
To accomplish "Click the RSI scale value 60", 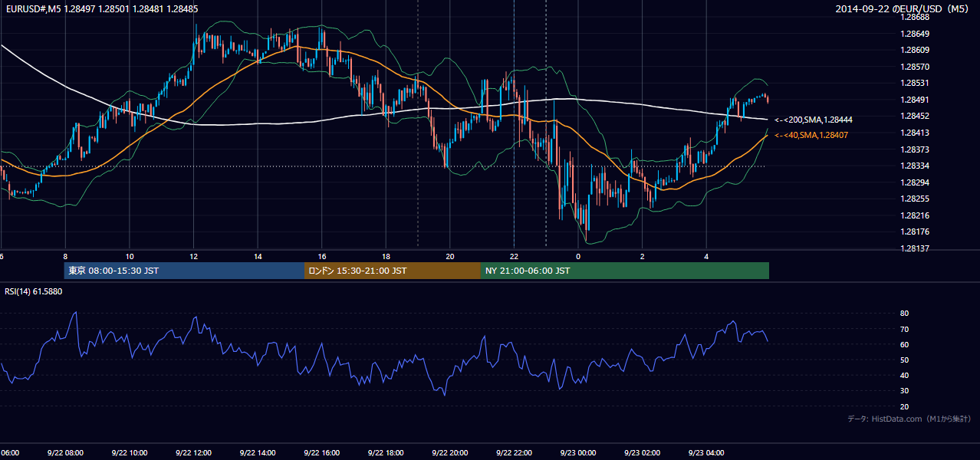I will coord(905,344).
